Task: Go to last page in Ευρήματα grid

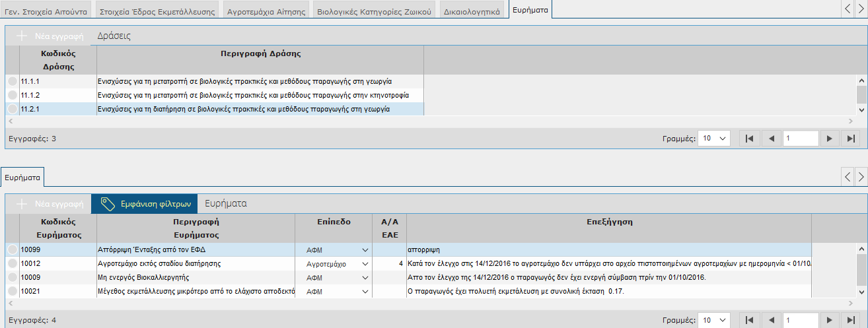Action: point(851,319)
